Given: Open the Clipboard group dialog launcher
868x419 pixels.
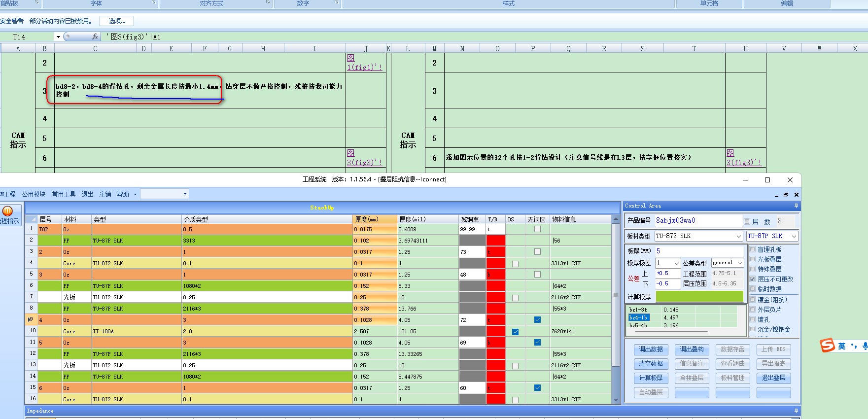Looking at the screenshot, I should coord(37,3).
